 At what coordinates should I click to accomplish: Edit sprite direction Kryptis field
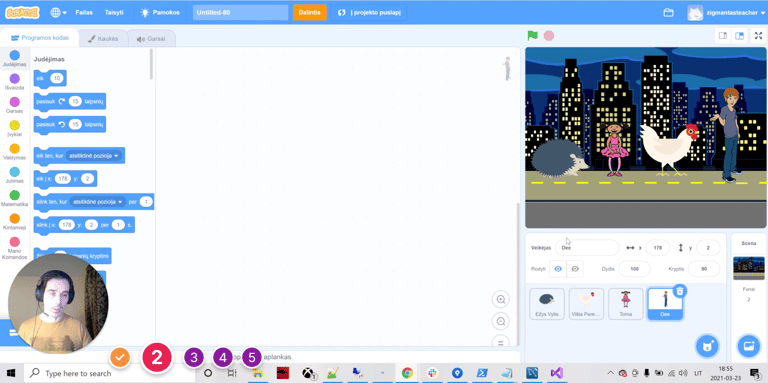coord(704,269)
